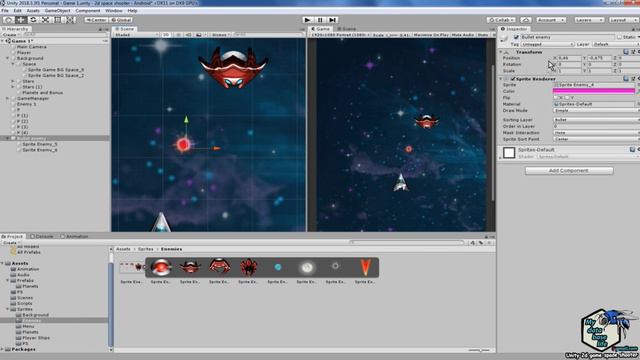Viewport: 640px width, 360px height.
Task: Open the cloud services icon
Action: point(526,20)
